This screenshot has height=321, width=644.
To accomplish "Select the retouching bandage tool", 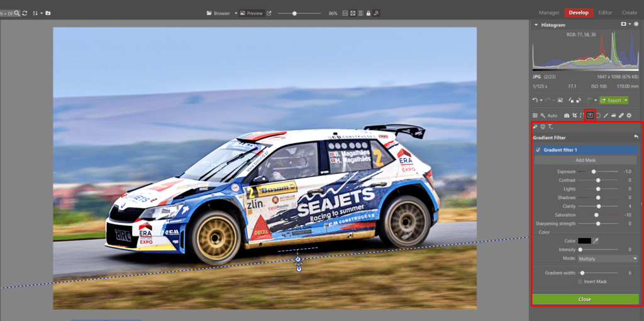I will coord(621,116).
